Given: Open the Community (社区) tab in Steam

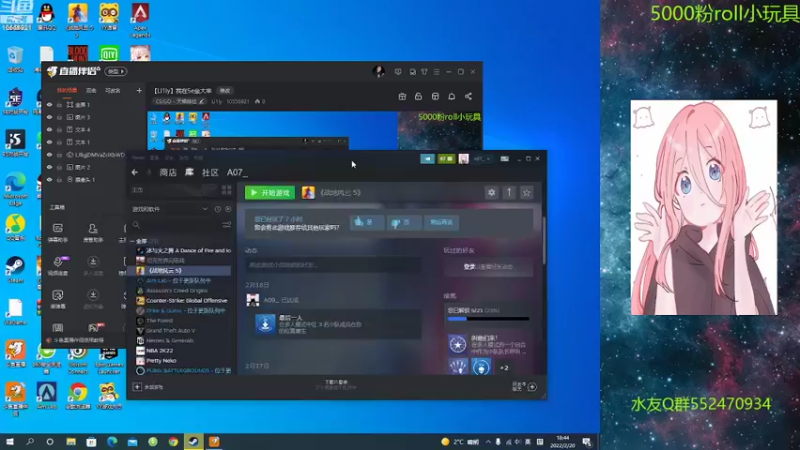Looking at the screenshot, I should coord(210,172).
